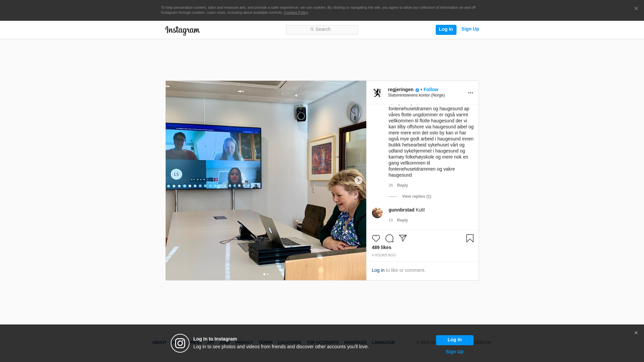Expand View replies (1)
Image resolution: width=644 pixels, height=362 pixels.
417,196
